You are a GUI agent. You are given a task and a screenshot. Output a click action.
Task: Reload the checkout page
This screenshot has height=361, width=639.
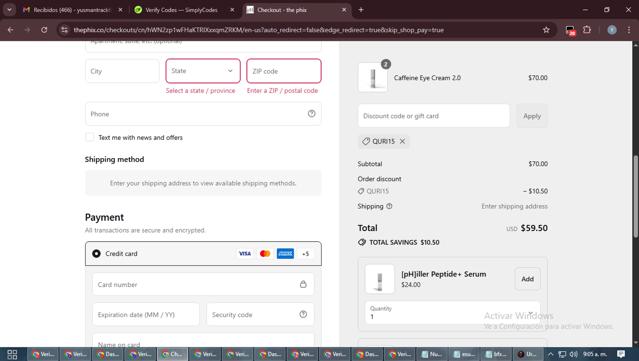(x=44, y=30)
